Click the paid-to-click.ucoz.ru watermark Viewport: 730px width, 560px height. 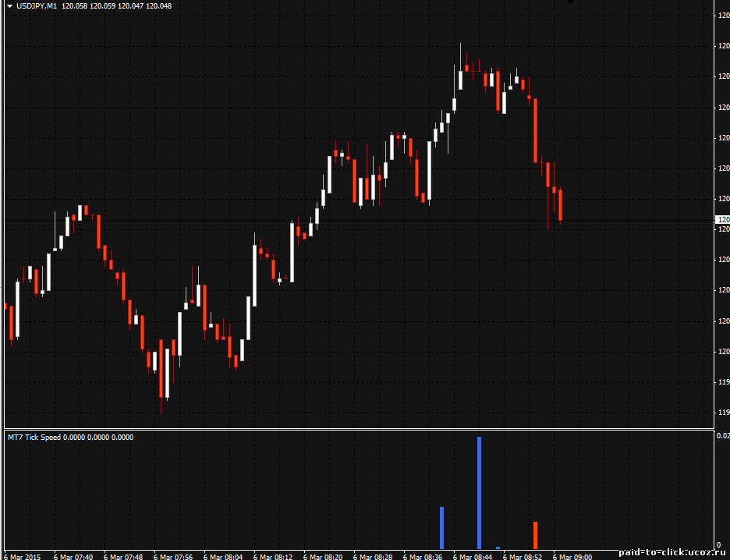674,552
